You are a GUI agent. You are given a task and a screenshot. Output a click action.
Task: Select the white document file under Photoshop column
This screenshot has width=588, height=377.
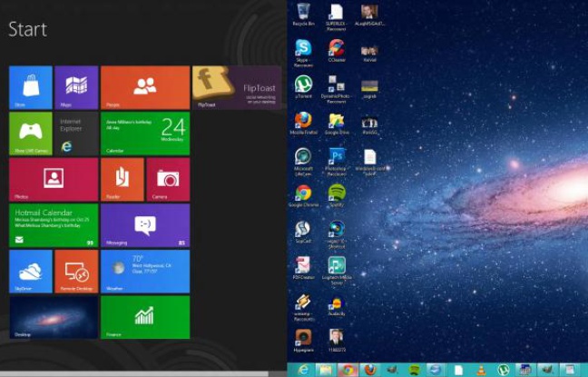point(369,162)
